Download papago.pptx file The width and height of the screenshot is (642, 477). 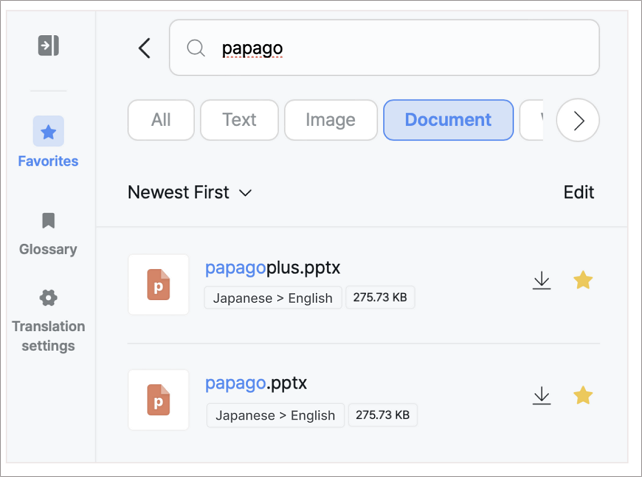[541, 396]
